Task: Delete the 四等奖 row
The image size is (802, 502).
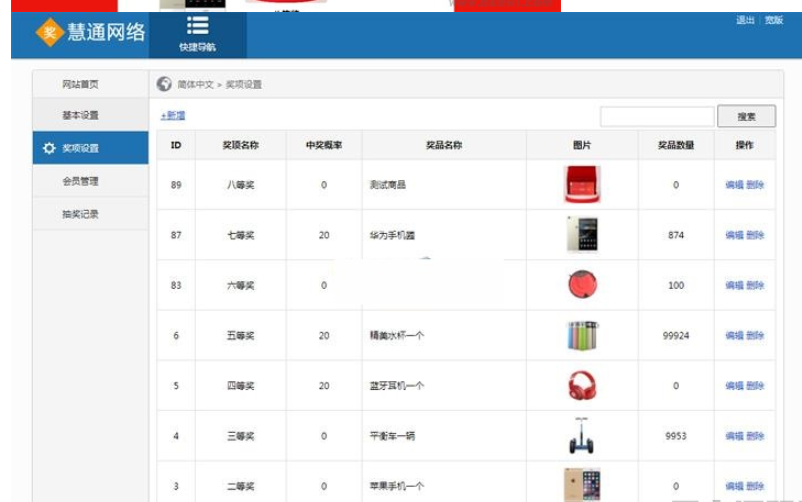Action: pos(755,385)
